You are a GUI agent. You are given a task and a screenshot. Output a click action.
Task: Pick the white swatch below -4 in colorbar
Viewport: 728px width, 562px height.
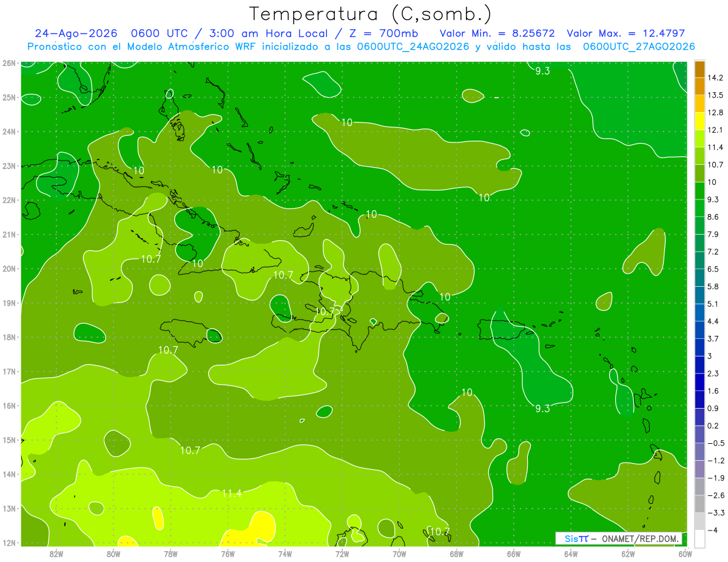tap(699, 538)
